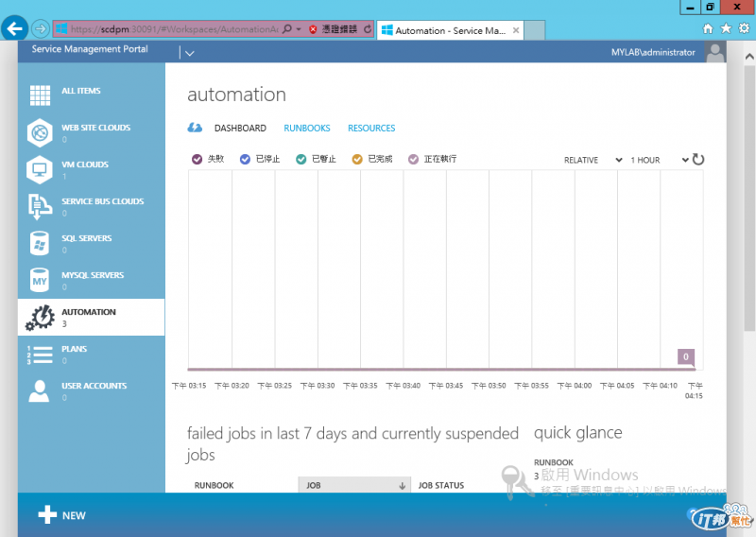Select the Automation - Service Ma... browser tab
This screenshot has width=756, height=537.
tap(450, 30)
